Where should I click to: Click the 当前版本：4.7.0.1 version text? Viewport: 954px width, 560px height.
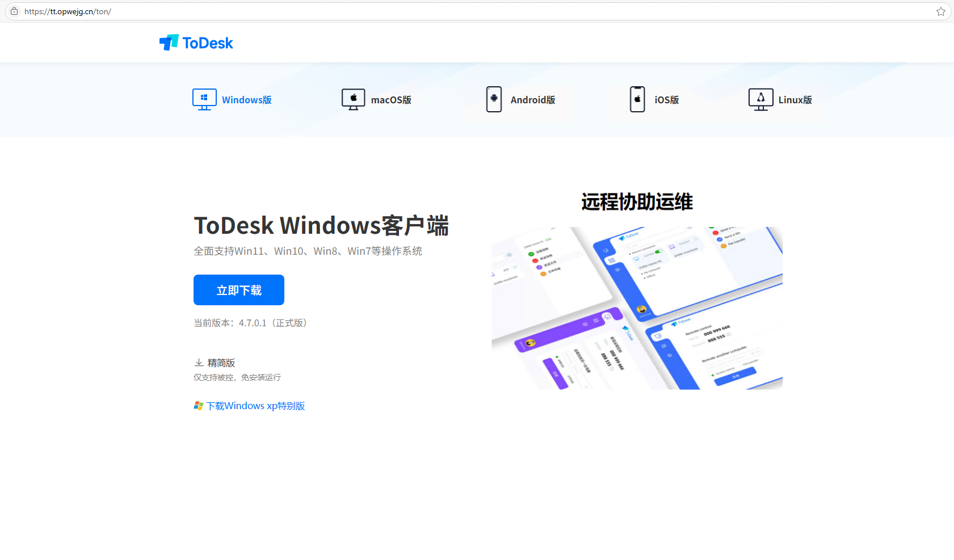[250, 323]
